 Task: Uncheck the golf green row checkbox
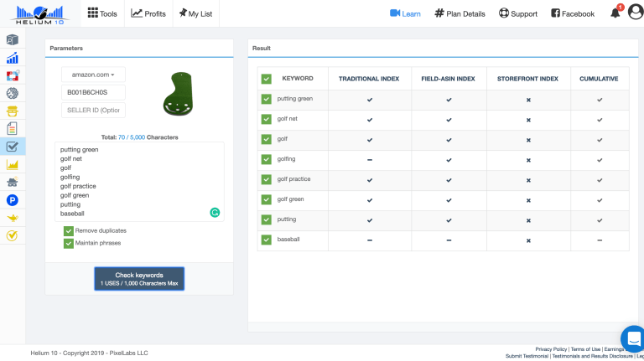[x=266, y=199]
